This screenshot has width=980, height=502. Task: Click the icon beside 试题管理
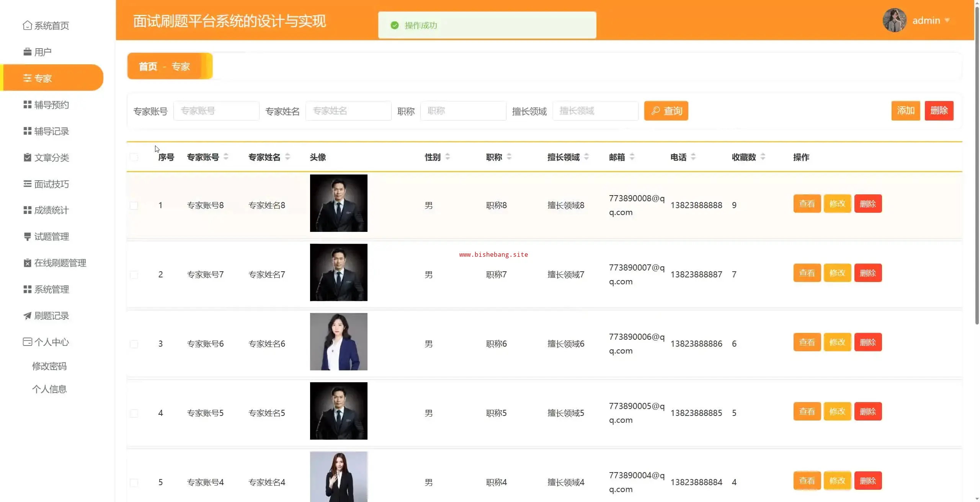(27, 236)
